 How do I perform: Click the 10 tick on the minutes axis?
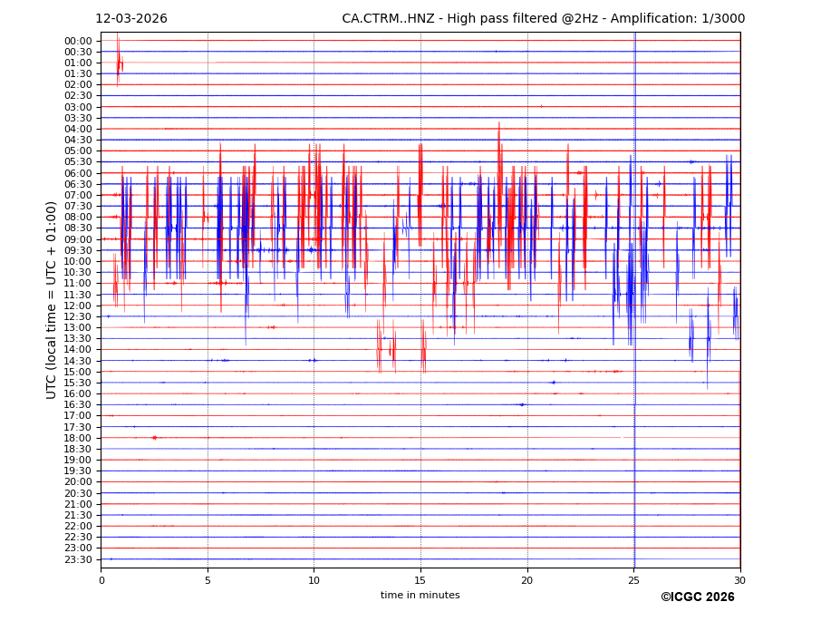click(314, 580)
